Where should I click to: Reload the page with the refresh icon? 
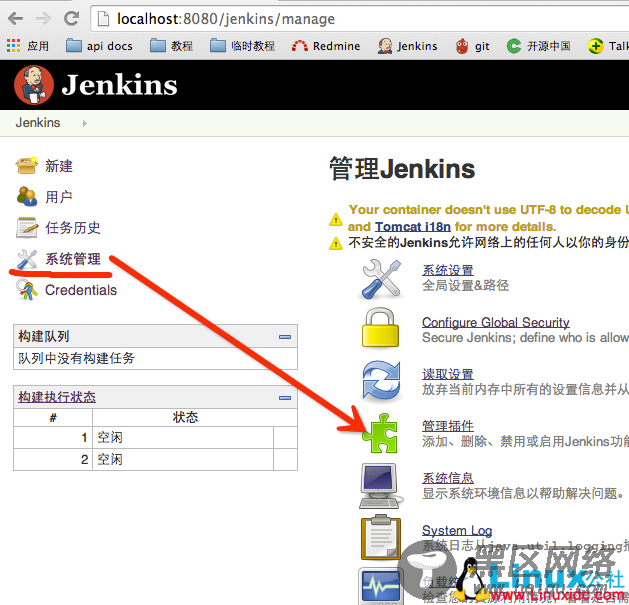(72, 18)
